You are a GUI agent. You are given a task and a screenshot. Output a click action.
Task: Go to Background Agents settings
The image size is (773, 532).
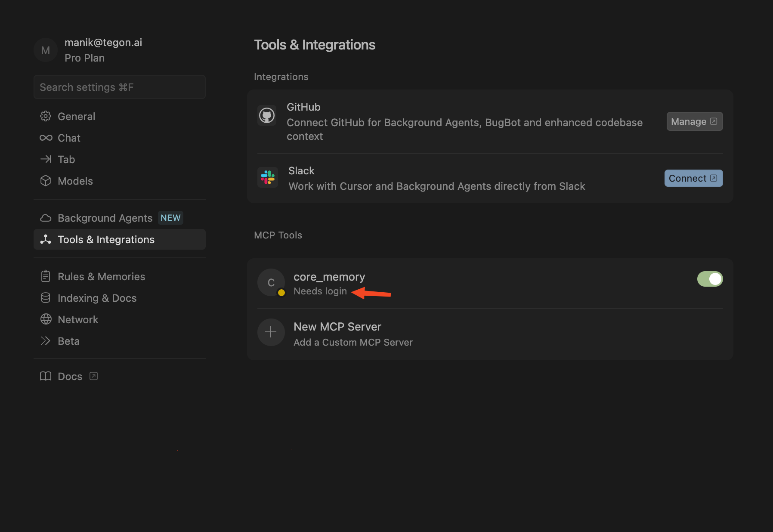[x=105, y=218]
